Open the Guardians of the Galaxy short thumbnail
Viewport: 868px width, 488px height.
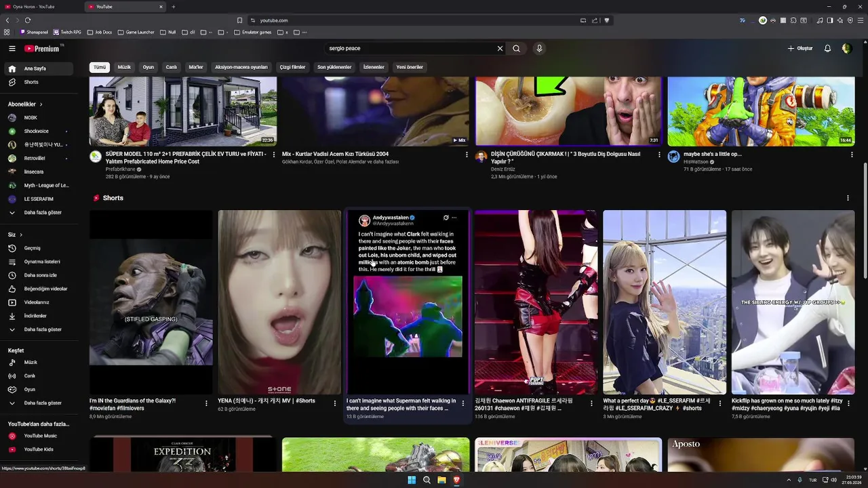click(151, 302)
